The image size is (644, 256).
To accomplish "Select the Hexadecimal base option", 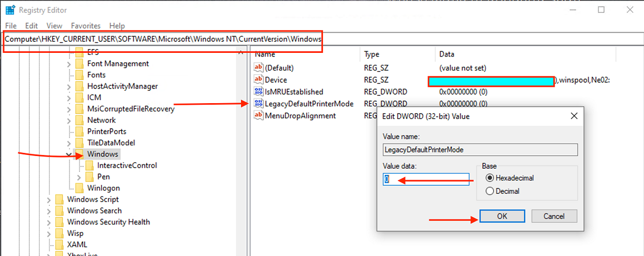I will click(x=490, y=178).
